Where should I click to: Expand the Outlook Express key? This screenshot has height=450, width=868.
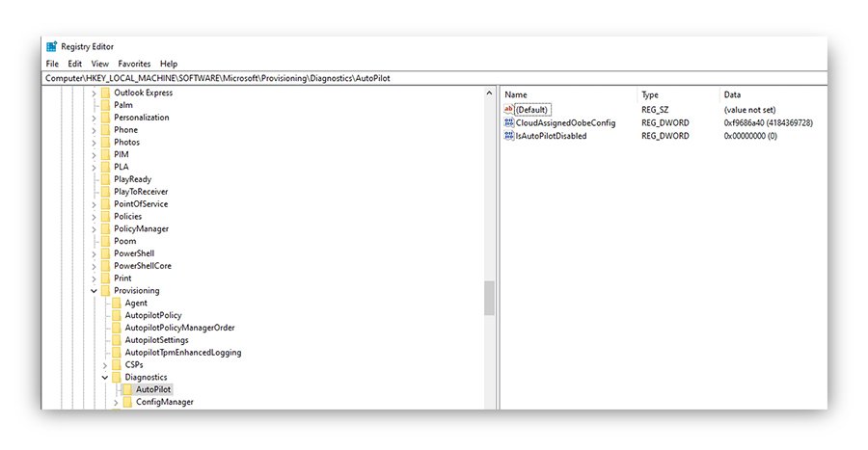click(x=94, y=93)
